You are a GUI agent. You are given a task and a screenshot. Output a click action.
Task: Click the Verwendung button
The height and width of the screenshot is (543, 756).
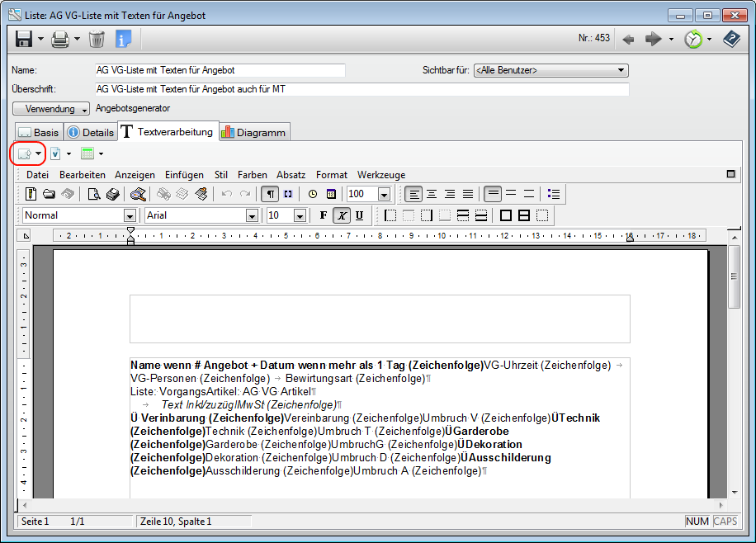point(50,109)
